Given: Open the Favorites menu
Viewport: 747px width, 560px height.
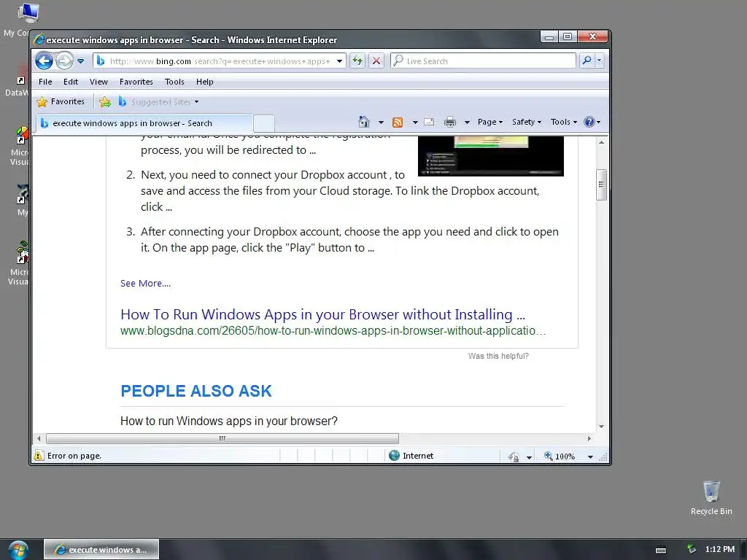Looking at the screenshot, I should tap(136, 82).
